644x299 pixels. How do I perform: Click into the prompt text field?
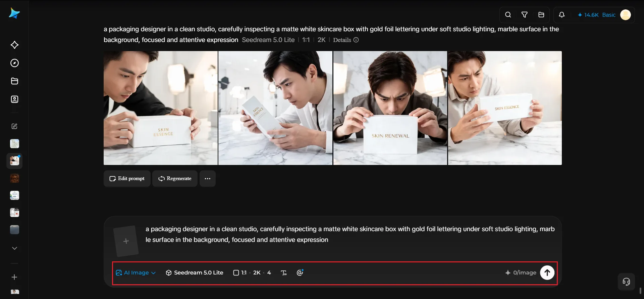pyautogui.click(x=350, y=234)
